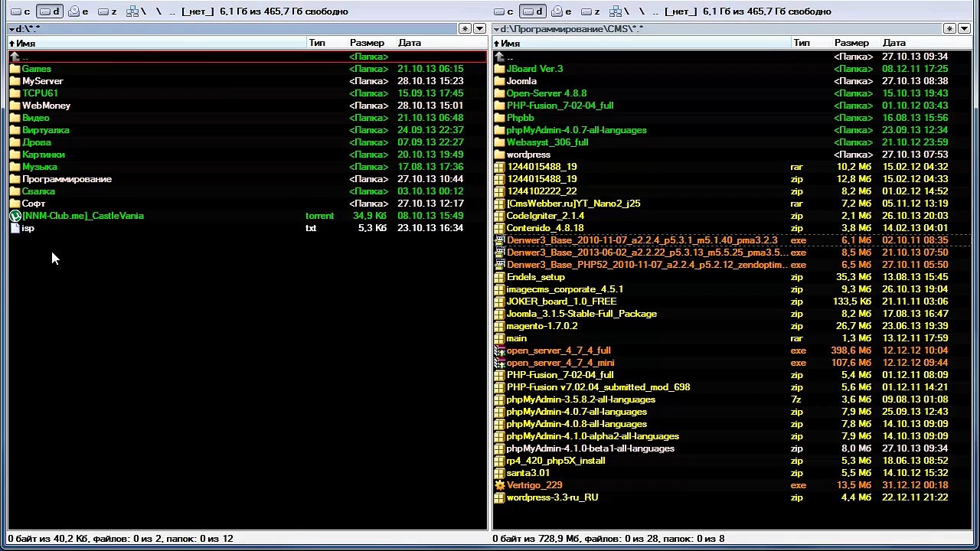
Task: Select the TCPU61 folder icon
Action: point(15,93)
